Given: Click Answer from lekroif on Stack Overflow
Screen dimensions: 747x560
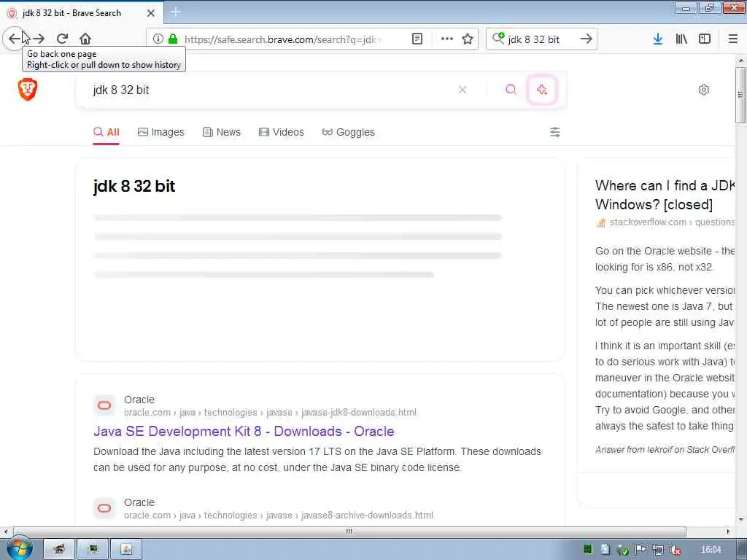Looking at the screenshot, I should click(665, 449).
